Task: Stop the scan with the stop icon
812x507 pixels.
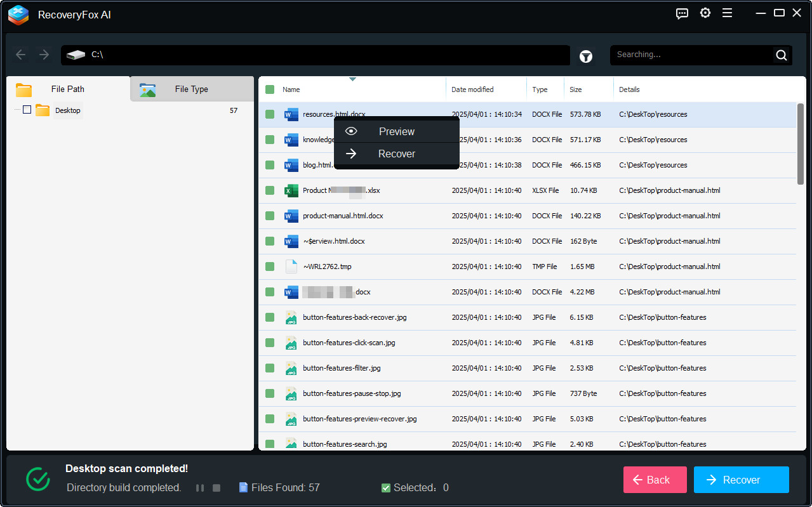Action: coord(216,488)
